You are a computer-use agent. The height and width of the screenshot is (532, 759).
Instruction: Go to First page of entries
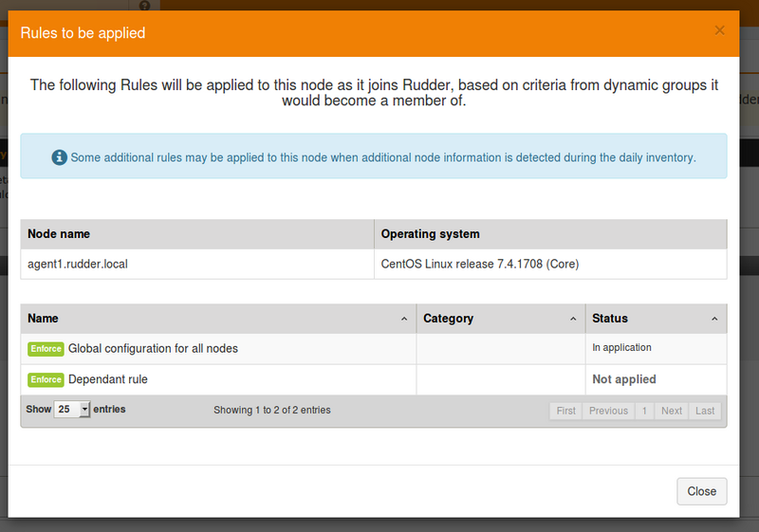pyautogui.click(x=565, y=412)
